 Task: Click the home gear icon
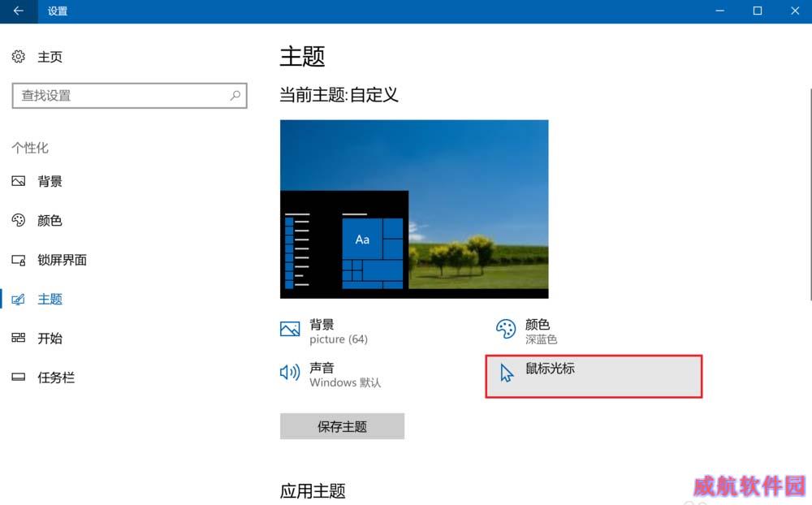coord(18,57)
